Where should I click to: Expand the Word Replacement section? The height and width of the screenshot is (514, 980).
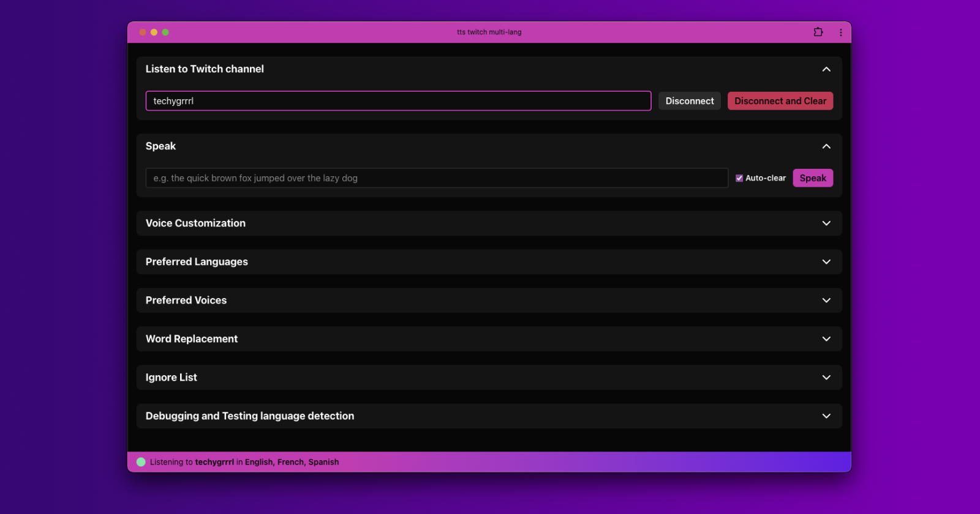point(489,339)
